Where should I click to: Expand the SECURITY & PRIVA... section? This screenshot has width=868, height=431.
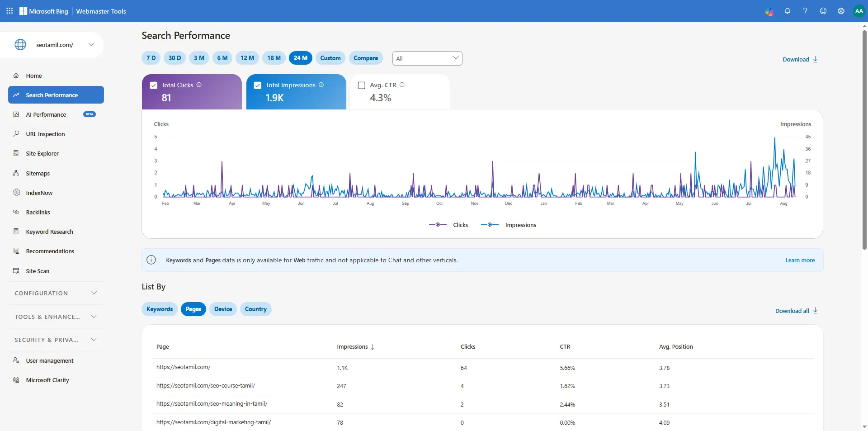[x=56, y=340]
